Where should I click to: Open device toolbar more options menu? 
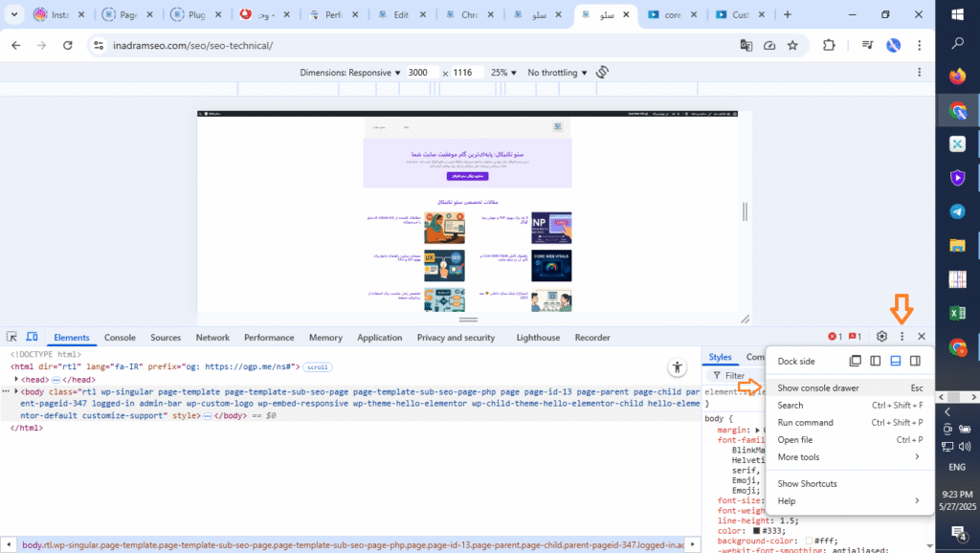pos(919,73)
